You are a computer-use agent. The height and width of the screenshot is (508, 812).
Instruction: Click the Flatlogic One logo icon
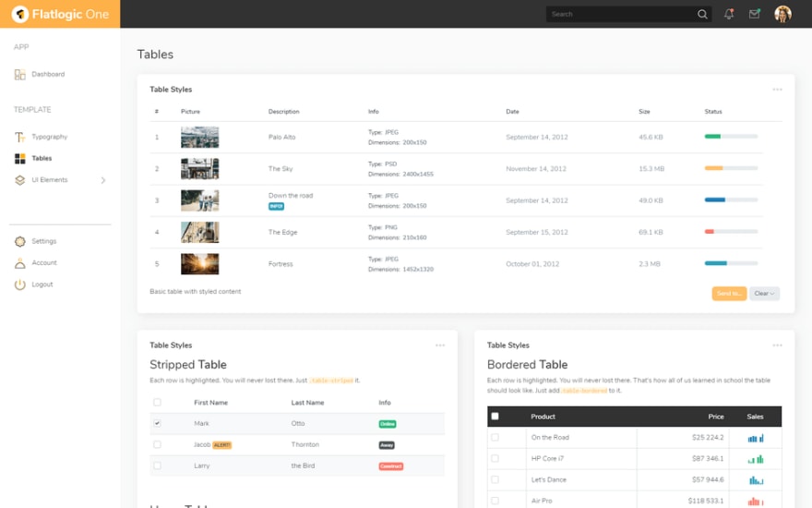tap(19, 14)
